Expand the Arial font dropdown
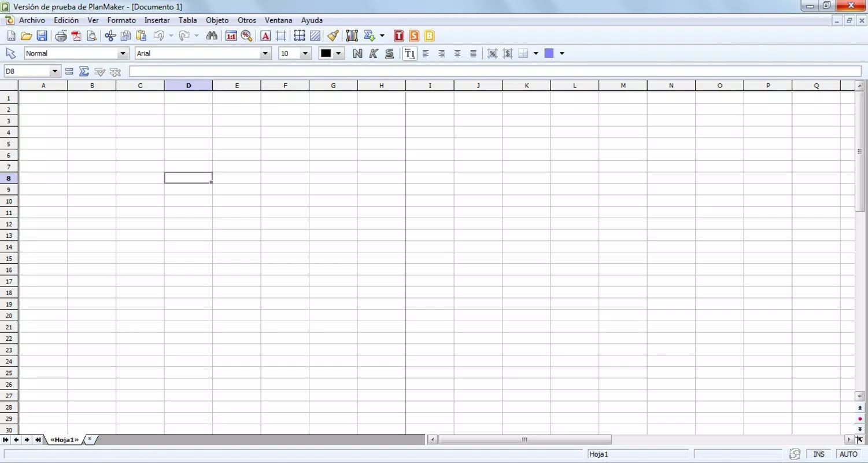Screen dimensions: 868x463 coord(266,54)
